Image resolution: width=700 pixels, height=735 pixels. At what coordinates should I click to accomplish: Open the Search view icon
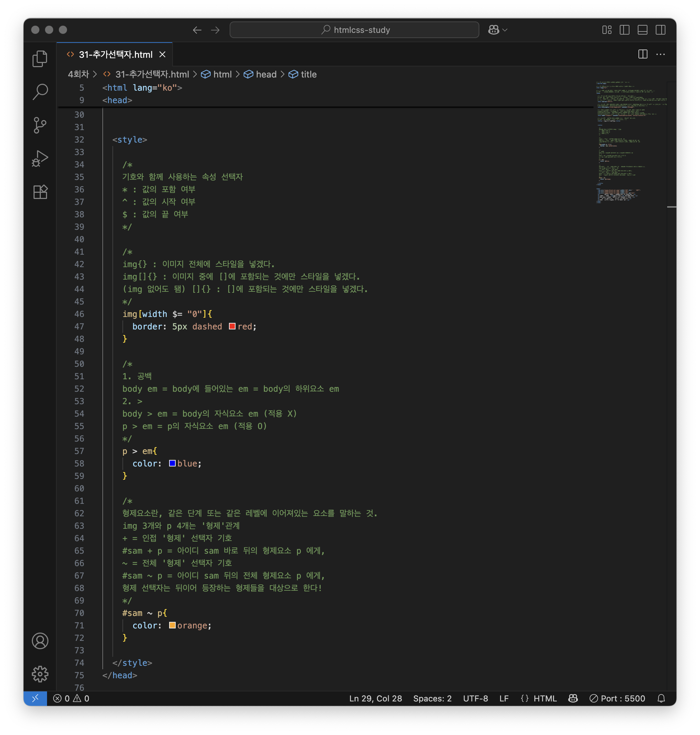(40, 91)
